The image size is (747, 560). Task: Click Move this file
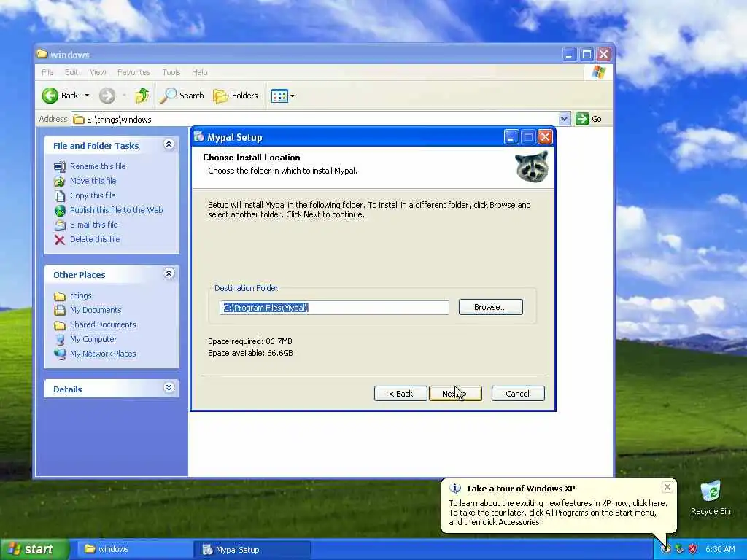[x=93, y=181]
